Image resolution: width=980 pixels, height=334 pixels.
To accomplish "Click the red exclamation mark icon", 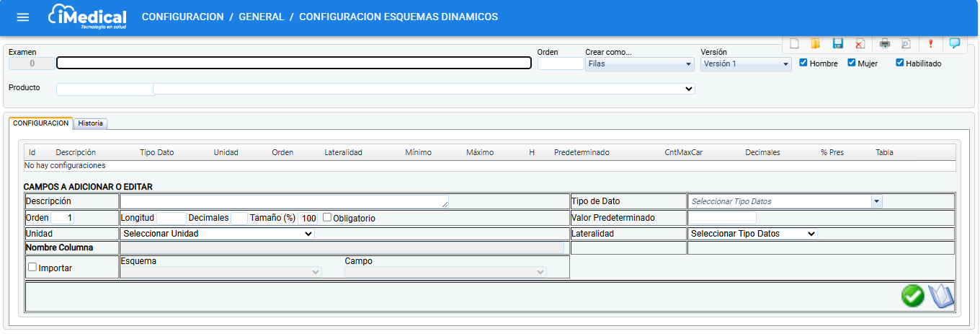I will click(x=930, y=43).
